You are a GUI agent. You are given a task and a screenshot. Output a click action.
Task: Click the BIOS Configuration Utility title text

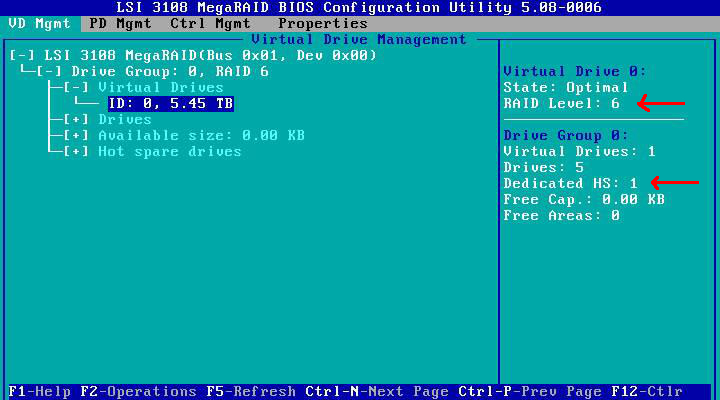click(359, 7)
